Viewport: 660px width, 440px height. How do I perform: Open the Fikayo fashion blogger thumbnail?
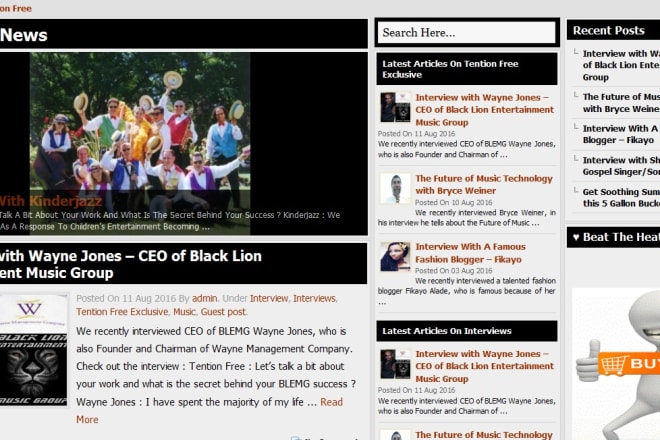pyautogui.click(x=395, y=257)
